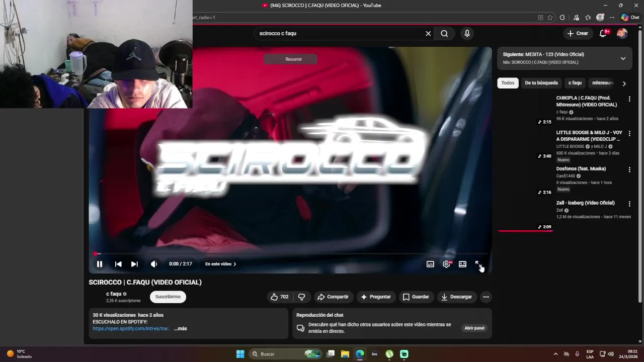Open options for the Zell Iceberg video
Screen dimensions: 644x362
click(629, 204)
